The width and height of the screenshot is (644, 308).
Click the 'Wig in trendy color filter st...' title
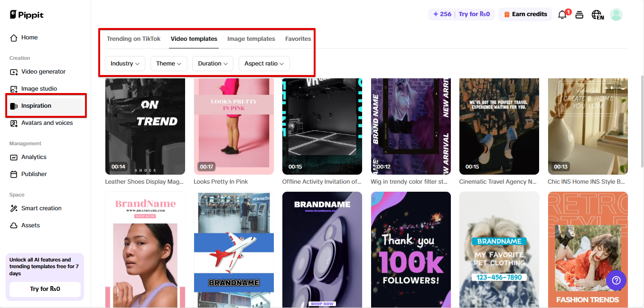coord(409,182)
